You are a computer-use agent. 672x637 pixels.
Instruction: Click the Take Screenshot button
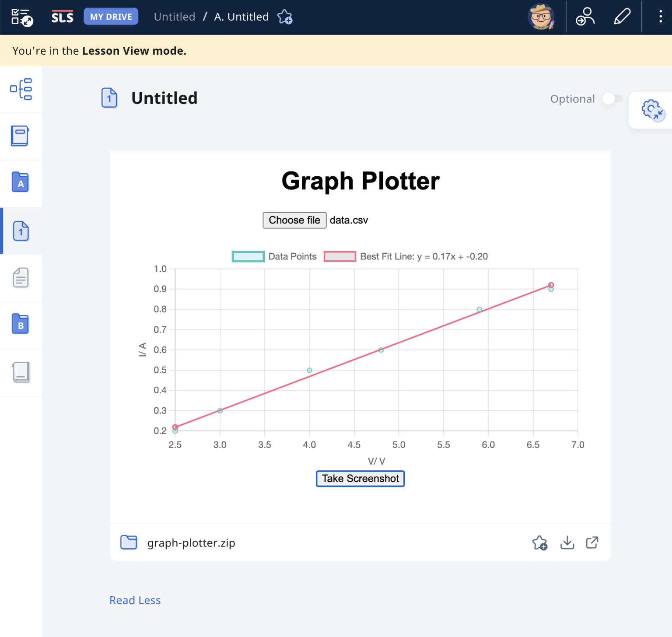click(x=360, y=479)
